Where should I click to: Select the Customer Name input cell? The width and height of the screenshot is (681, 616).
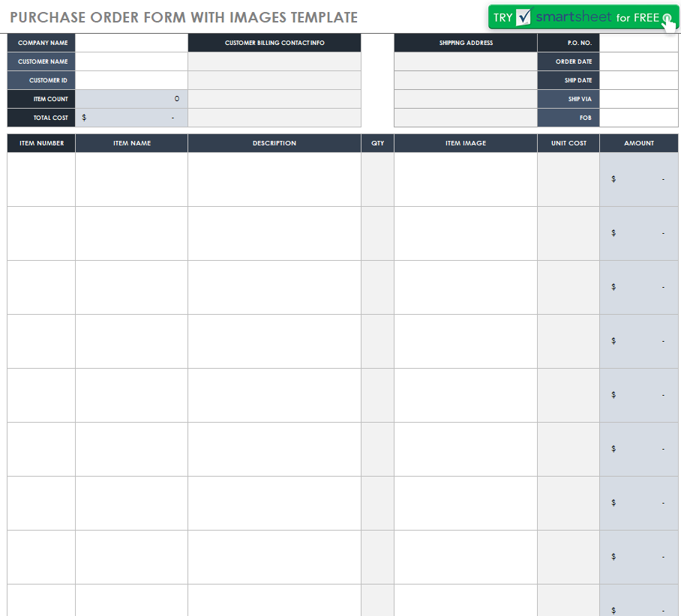131,61
